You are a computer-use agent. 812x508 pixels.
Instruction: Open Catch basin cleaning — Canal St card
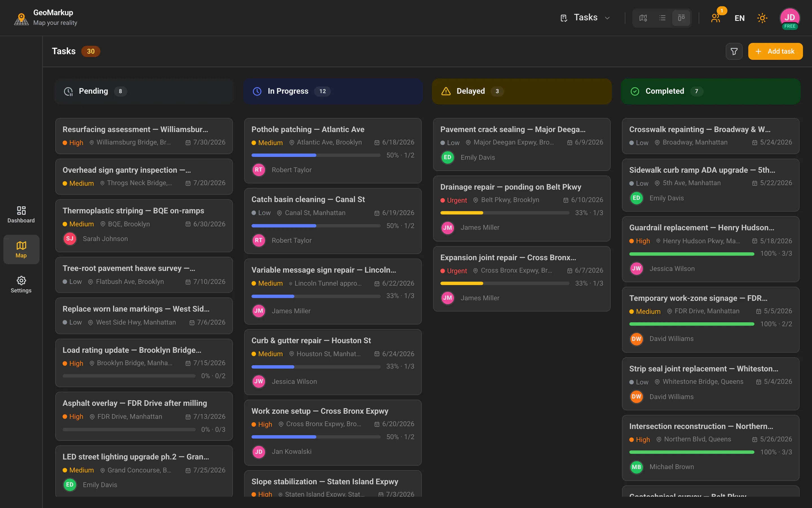point(333,221)
